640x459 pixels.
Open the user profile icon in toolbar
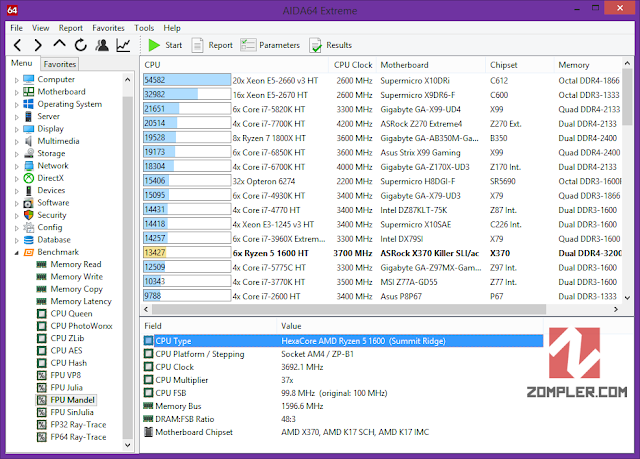point(102,45)
